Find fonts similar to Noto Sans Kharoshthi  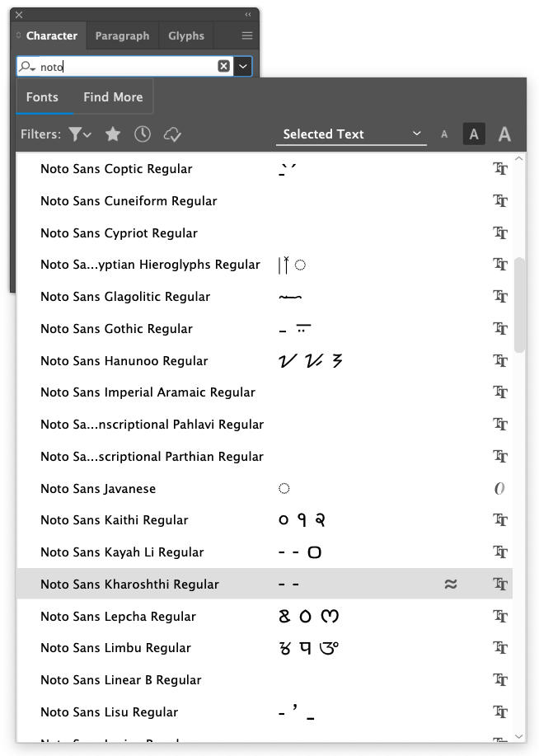[450, 585]
